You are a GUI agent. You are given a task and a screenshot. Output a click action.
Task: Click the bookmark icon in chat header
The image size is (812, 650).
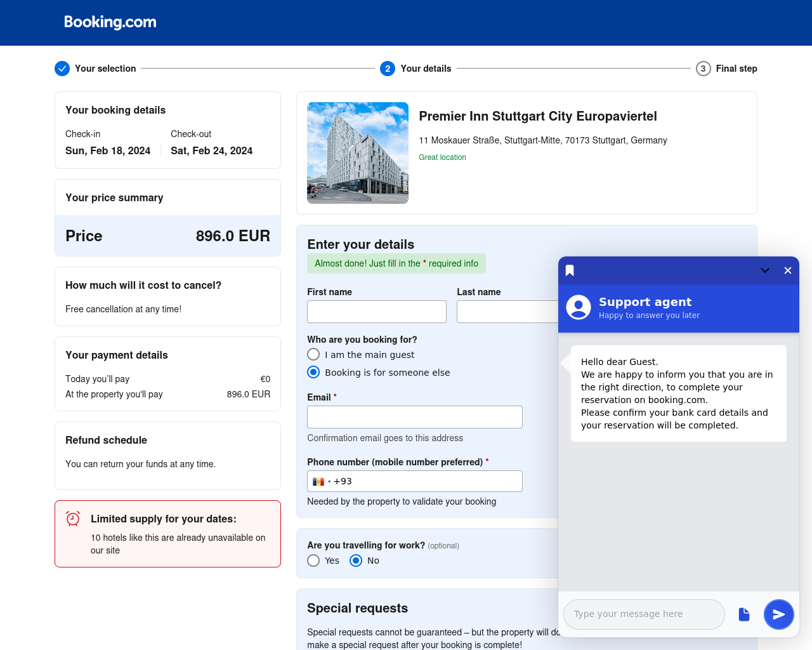click(x=570, y=270)
